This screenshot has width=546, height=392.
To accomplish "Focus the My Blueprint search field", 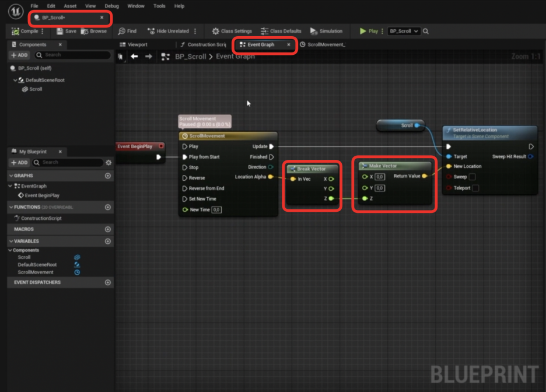I will click(68, 163).
